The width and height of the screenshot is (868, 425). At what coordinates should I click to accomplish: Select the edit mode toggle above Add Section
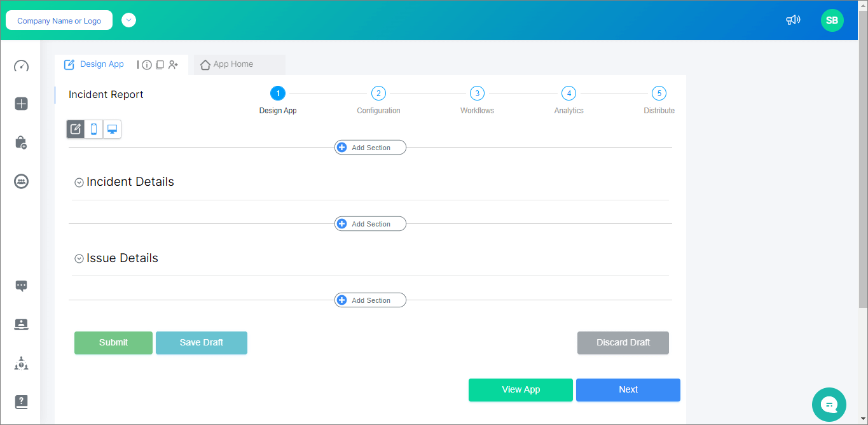point(75,129)
